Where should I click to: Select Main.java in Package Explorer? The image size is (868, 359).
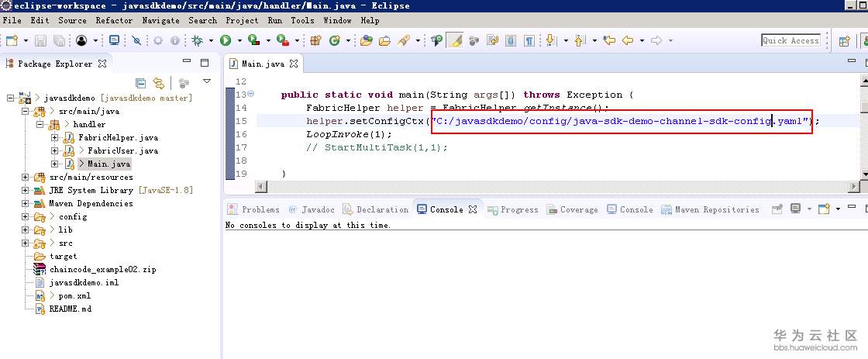(109, 164)
